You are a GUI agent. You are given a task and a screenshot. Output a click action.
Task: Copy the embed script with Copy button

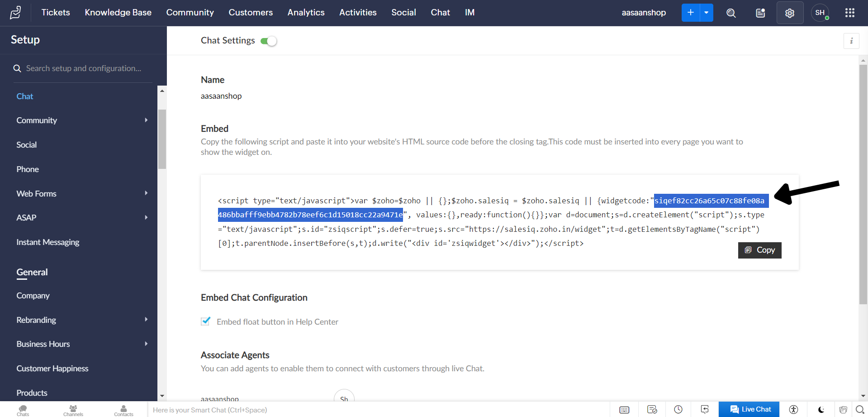760,250
